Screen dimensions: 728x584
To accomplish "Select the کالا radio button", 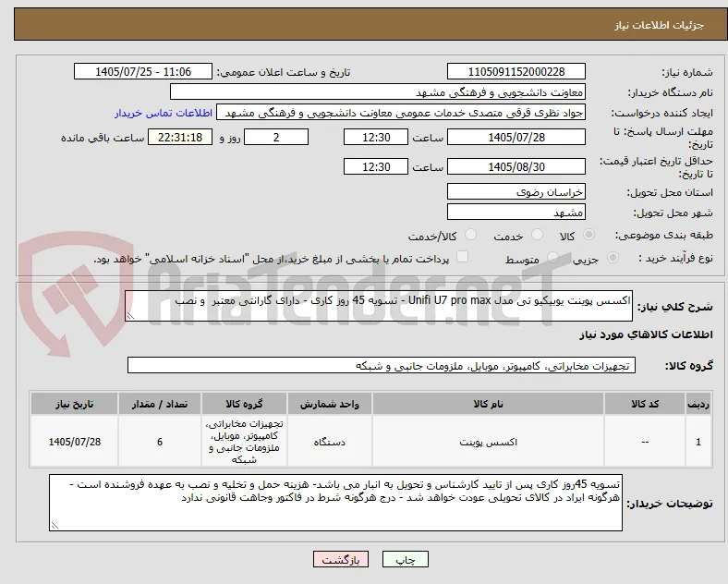I will tap(588, 235).
